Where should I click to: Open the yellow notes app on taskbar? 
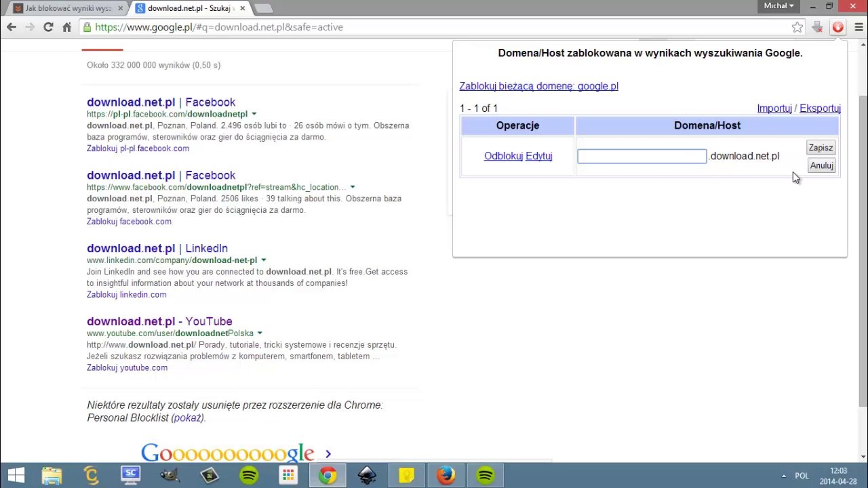click(x=406, y=475)
